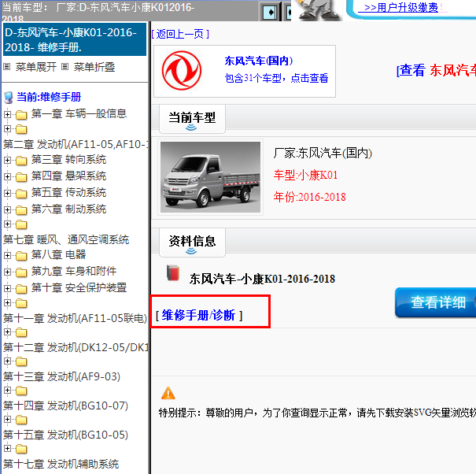Click 车型:小康K01 text
Viewport: 476px width, 474px height.
click(305, 175)
